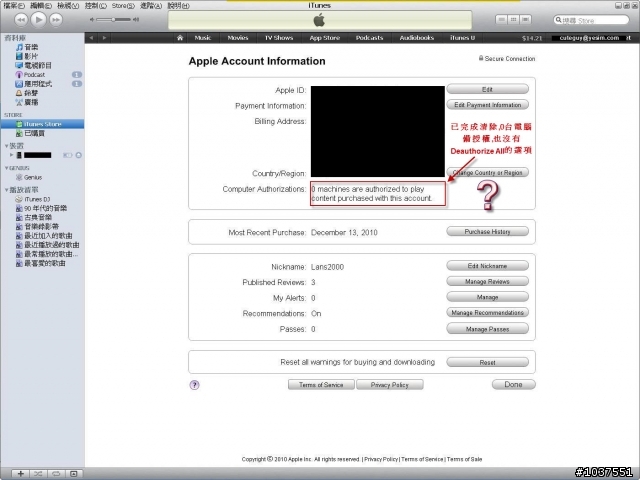Click Manage button for My Alerts
Screen dimensions: 640x480
tap(487, 297)
